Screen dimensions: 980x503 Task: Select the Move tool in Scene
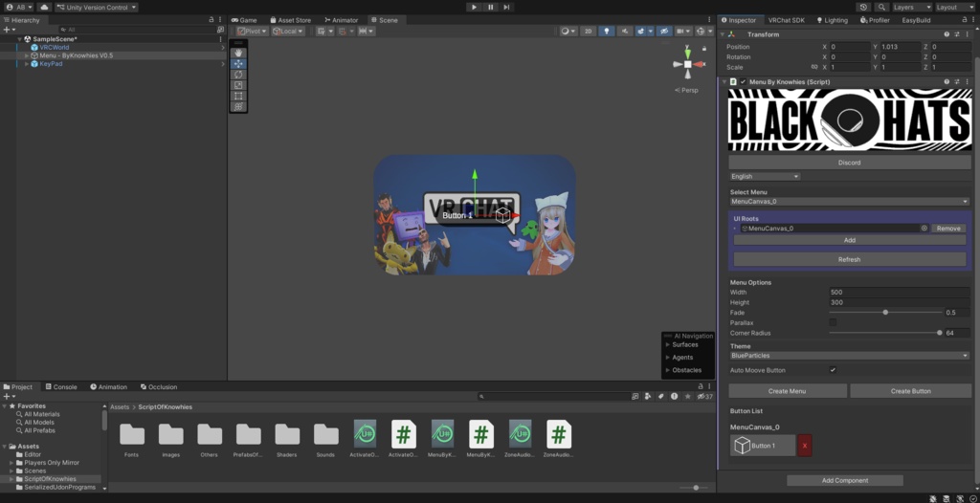click(238, 64)
